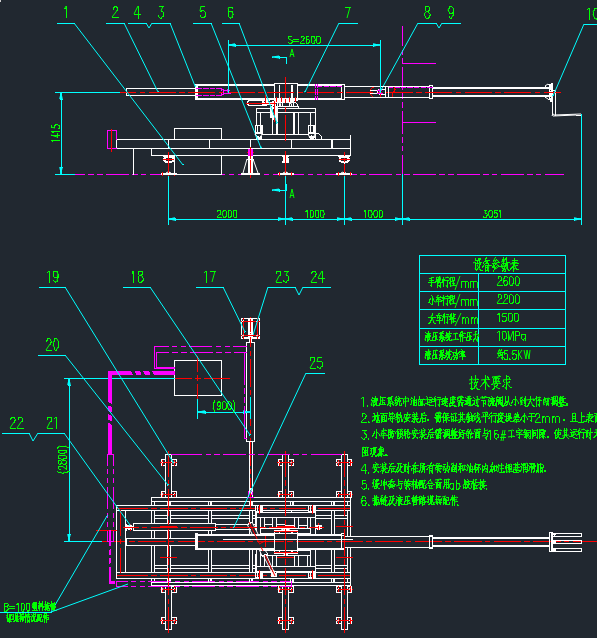Select the (2800) vertical dimension
Screen dimensions: 597x638
click(63, 460)
